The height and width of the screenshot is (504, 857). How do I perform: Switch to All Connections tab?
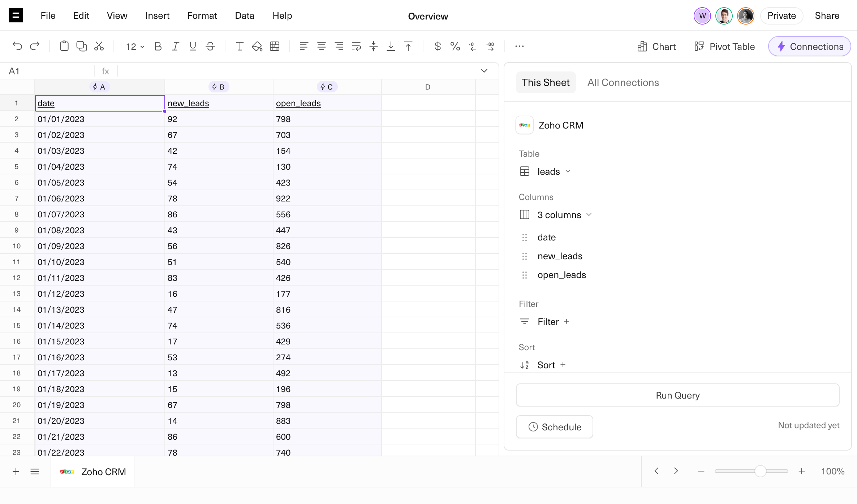coord(623,82)
